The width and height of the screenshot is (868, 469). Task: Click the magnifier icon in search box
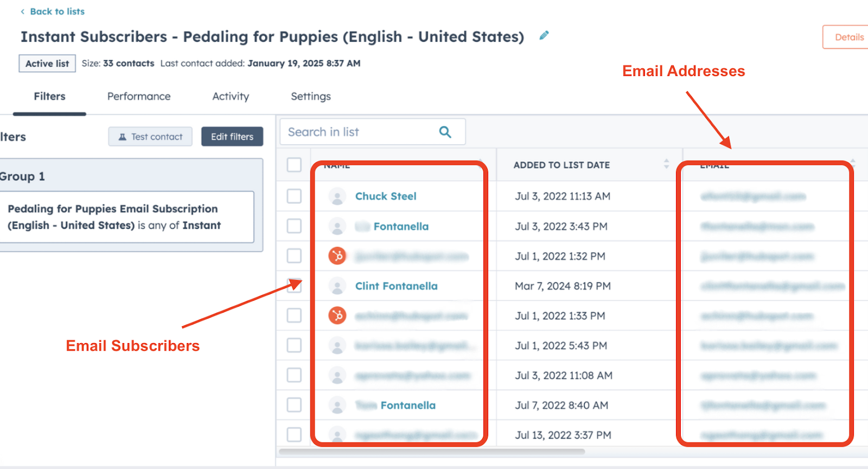point(445,132)
